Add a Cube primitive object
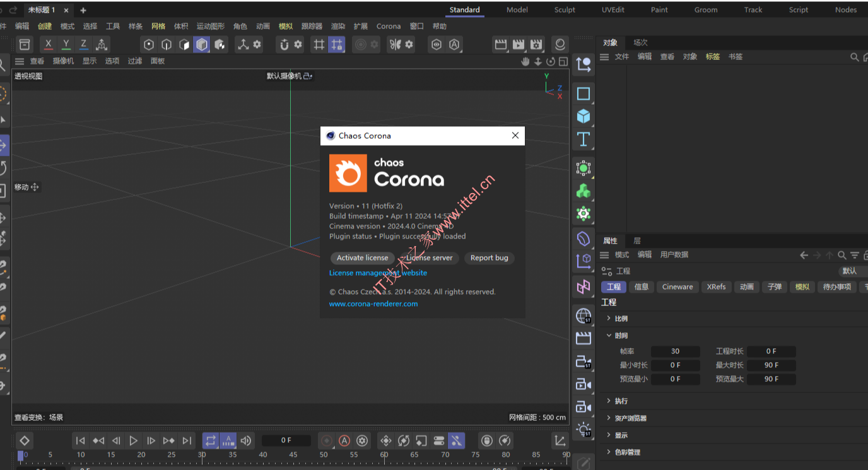This screenshot has width=868, height=470. [x=584, y=116]
